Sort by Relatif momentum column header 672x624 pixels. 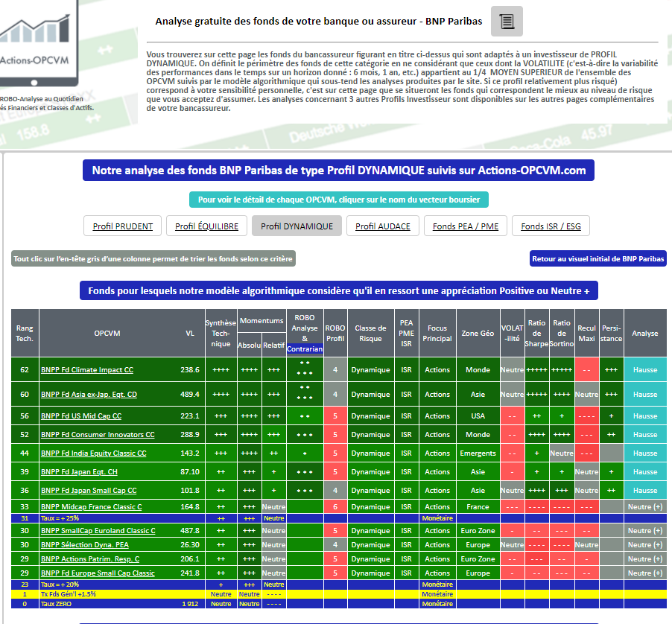(274, 346)
